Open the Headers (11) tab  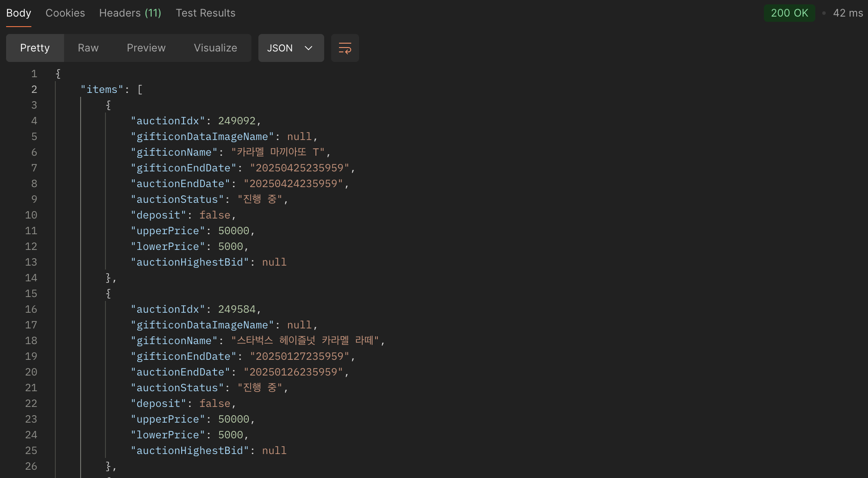(130, 13)
